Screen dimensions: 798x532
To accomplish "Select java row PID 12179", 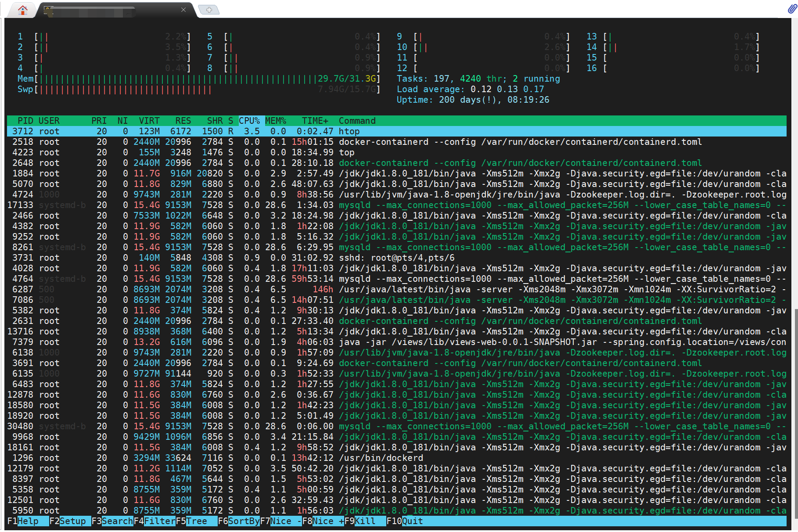I will 397,468.
